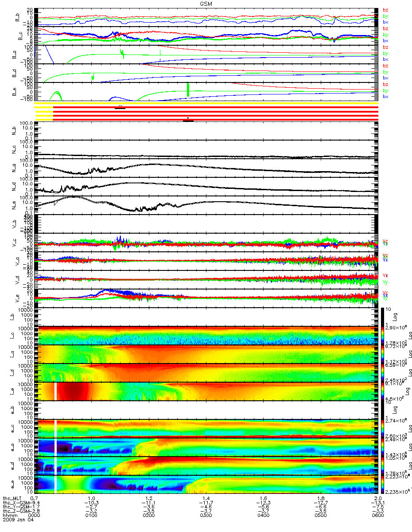Click the MLT value 2.0
This screenshot has width=412, height=532.
[377, 499]
